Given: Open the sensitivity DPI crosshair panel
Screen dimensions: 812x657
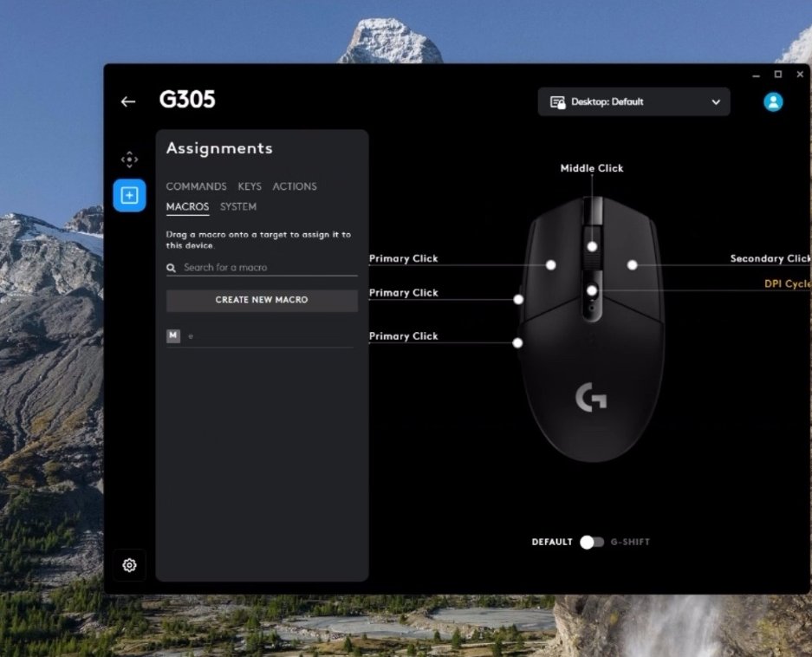Looking at the screenshot, I should (129, 159).
